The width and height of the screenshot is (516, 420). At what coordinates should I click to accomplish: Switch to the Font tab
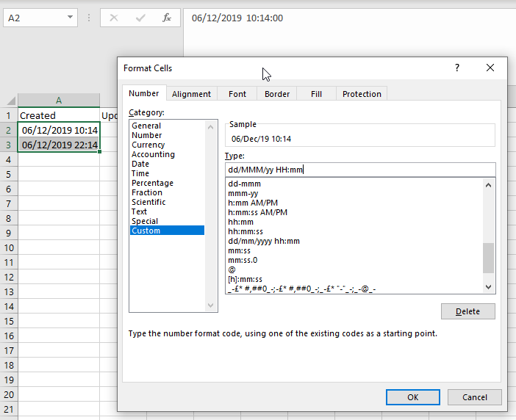pyautogui.click(x=237, y=94)
